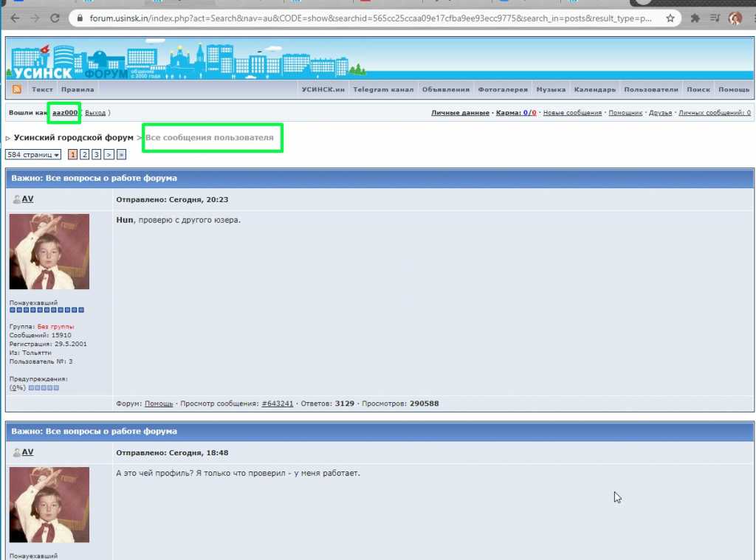756x560 pixels.
Task: Go to the next page with the ">" button
Action: 109,155
